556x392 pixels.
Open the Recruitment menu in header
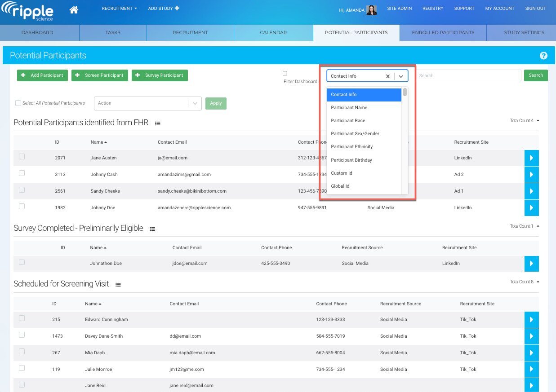(x=119, y=9)
